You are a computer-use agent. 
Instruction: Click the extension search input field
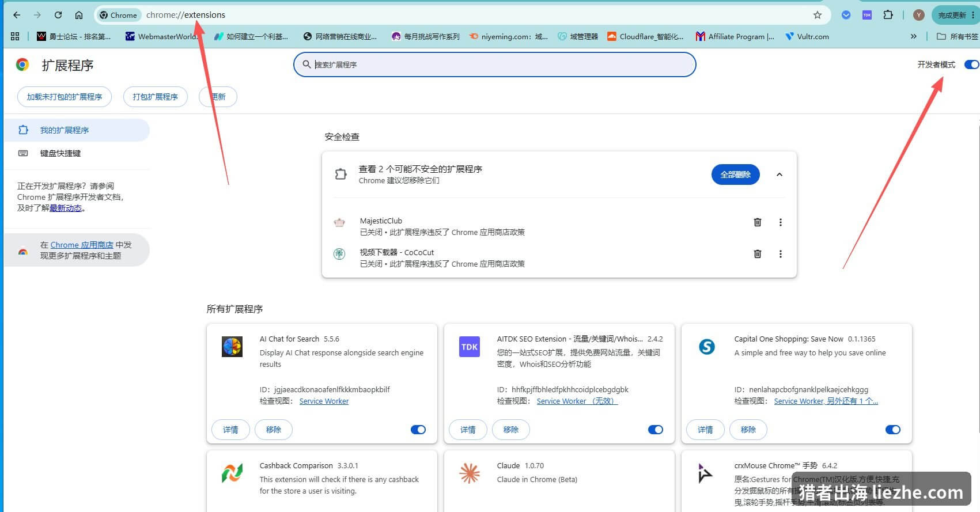[x=495, y=65]
